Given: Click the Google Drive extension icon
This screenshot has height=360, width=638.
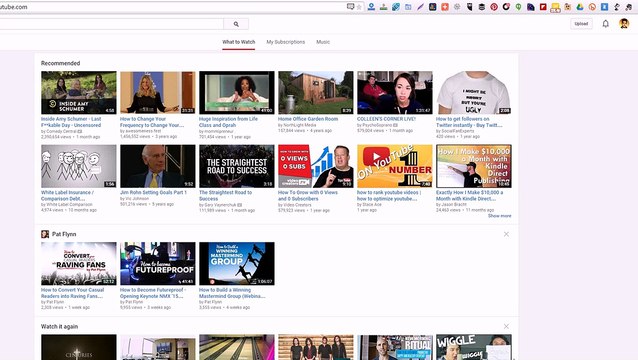Looking at the screenshot, I should pyautogui.click(x=580, y=7).
